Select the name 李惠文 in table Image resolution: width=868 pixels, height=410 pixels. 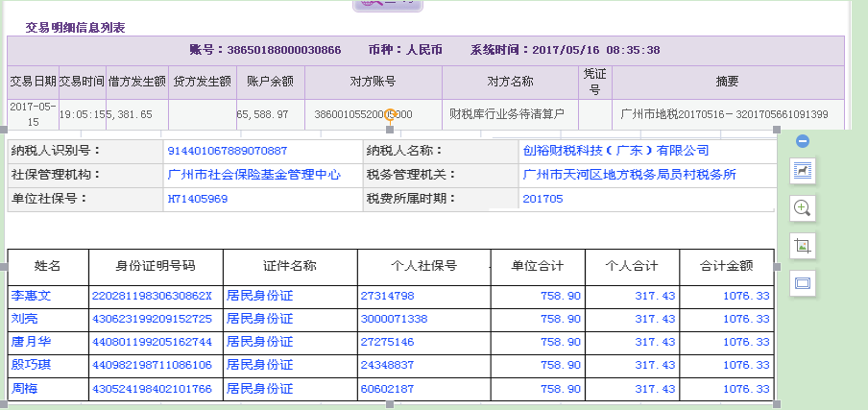pyautogui.click(x=30, y=296)
